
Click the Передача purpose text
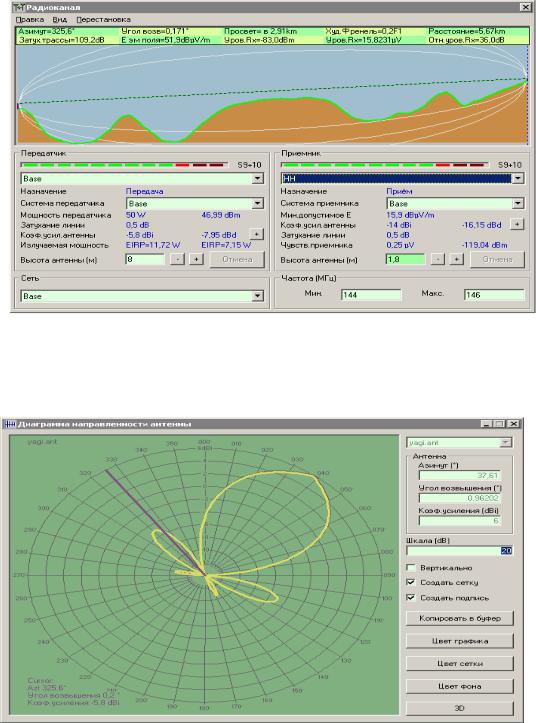tap(144, 191)
